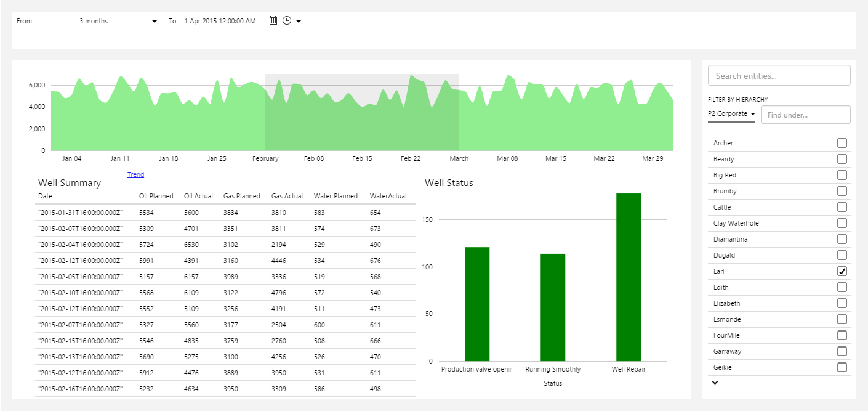Image resolution: width=868 pixels, height=411 pixels.
Task: Open the P2 Corporate hierarchy dropdown
Action: tap(731, 114)
